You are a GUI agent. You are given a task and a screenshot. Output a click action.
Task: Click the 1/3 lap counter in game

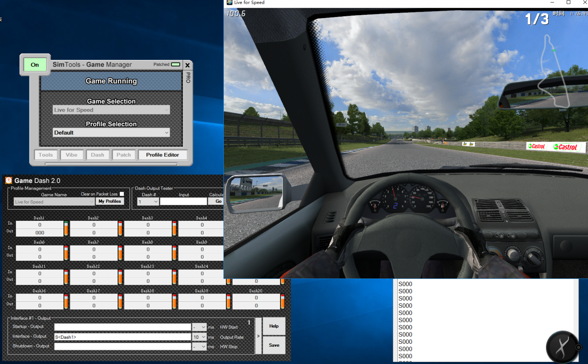[537, 19]
